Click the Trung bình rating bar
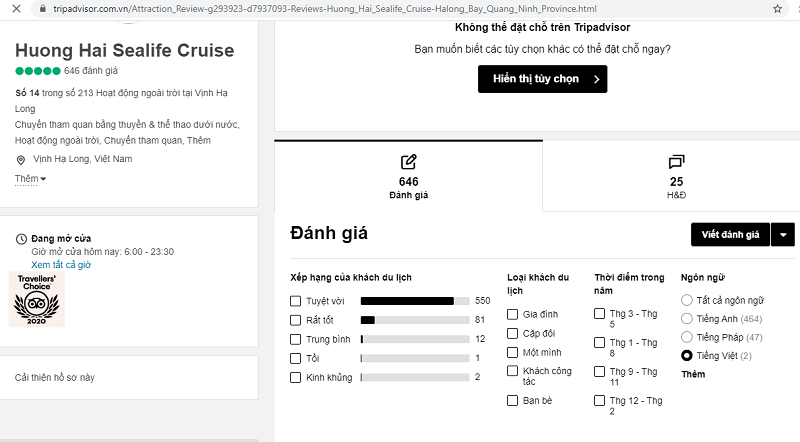The width and height of the screenshot is (800, 442). pyautogui.click(x=415, y=339)
